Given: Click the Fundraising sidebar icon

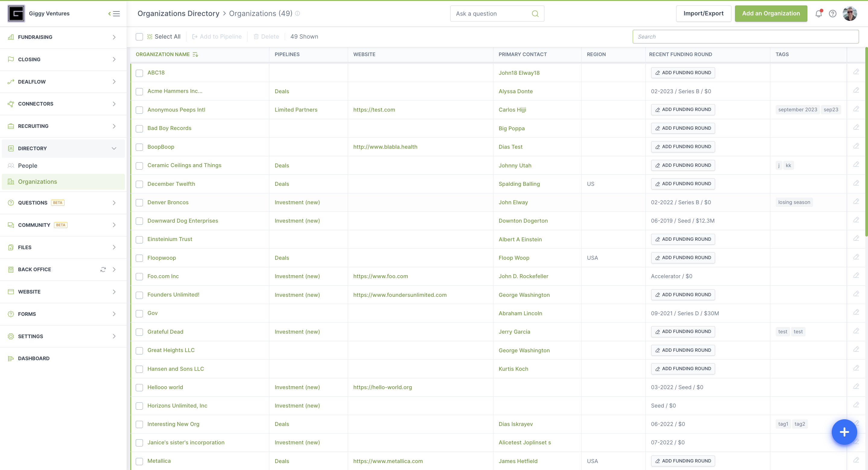Looking at the screenshot, I should click(x=11, y=37).
